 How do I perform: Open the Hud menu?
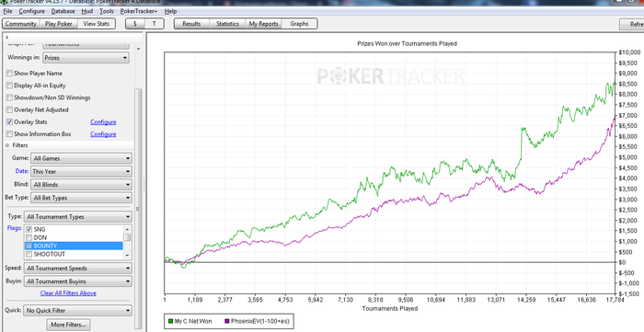coord(87,11)
